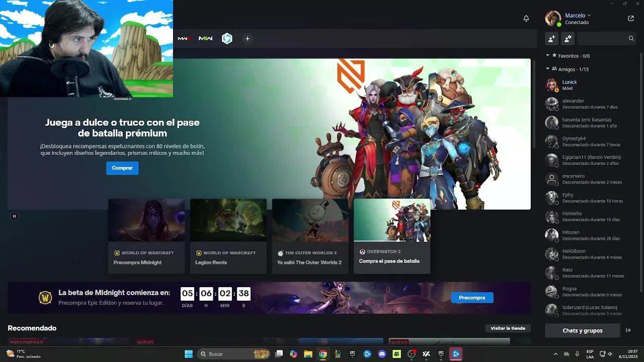Add a game with the plus icon
The image size is (644, 362).
click(x=247, y=39)
